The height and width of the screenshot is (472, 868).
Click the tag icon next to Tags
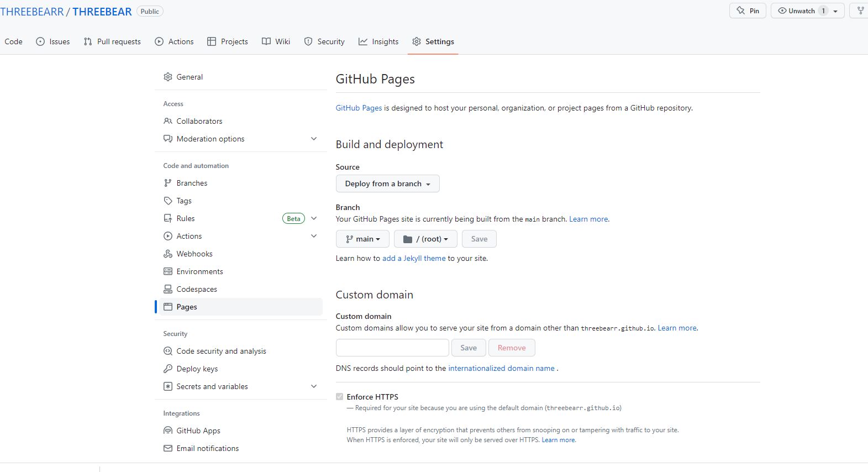pyautogui.click(x=168, y=201)
